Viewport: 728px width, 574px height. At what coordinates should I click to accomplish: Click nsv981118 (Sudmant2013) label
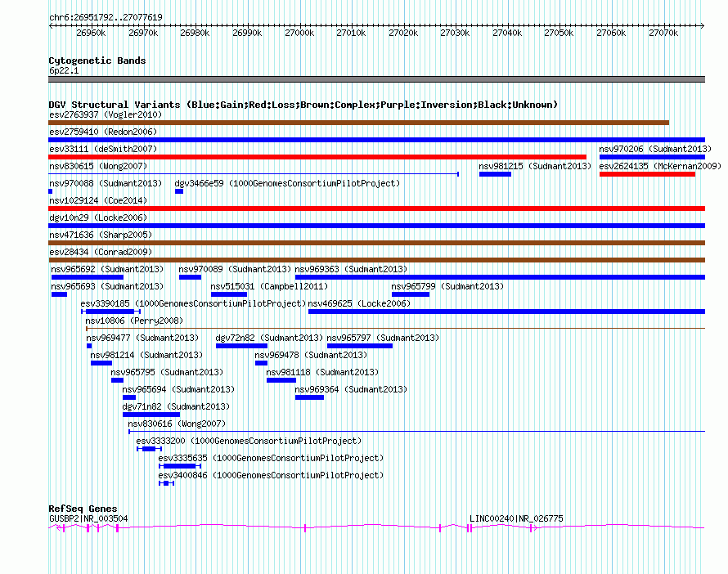click(x=322, y=372)
